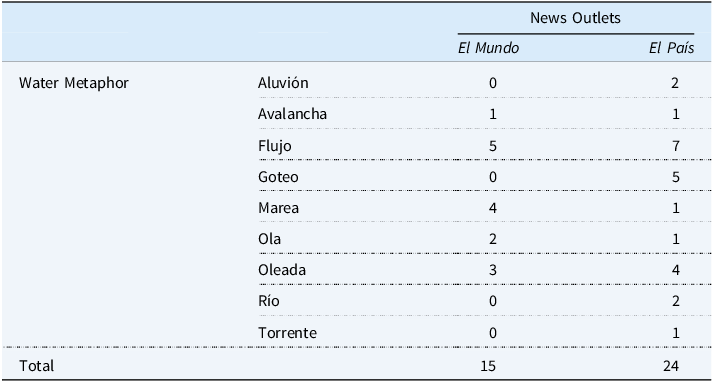Click the Total row label
Image resolution: width=713 pixels, height=382 pixels.
click(36, 366)
